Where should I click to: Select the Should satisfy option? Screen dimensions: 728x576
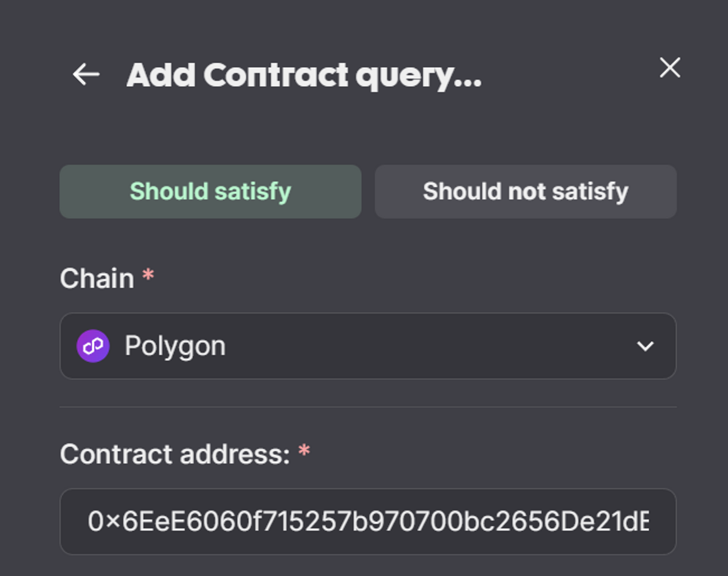[211, 192]
